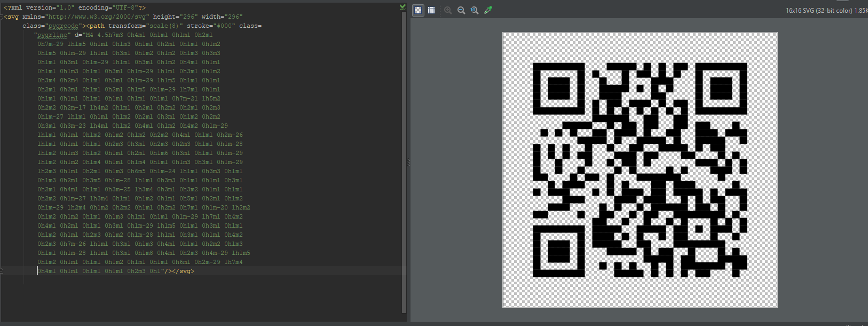Click the height="296" attribute
The height and width of the screenshot is (326, 868).
[176, 17]
